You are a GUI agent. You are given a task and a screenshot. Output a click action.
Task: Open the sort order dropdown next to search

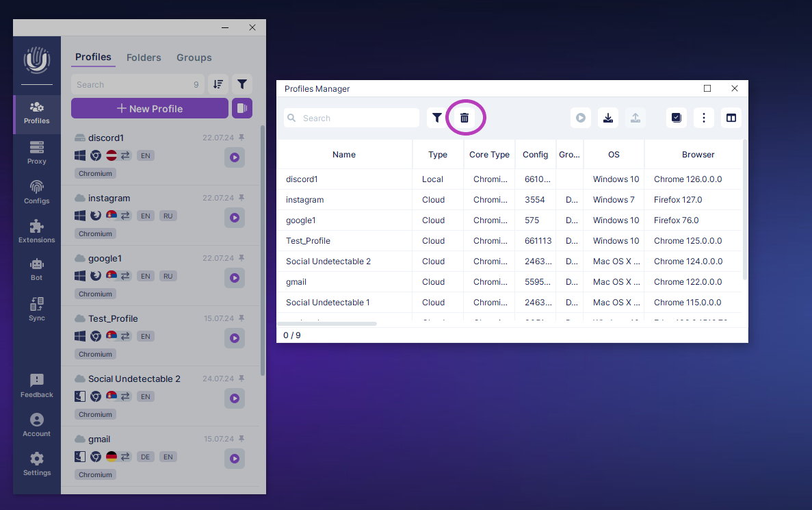coord(218,84)
